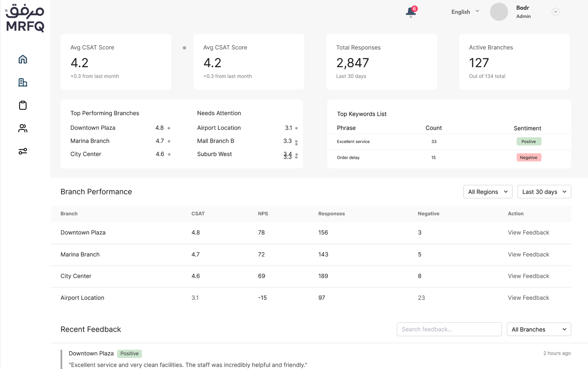Click the red Negative sentiment badge
The height and width of the screenshot is (369, 588).
click(x=528, y=158)
